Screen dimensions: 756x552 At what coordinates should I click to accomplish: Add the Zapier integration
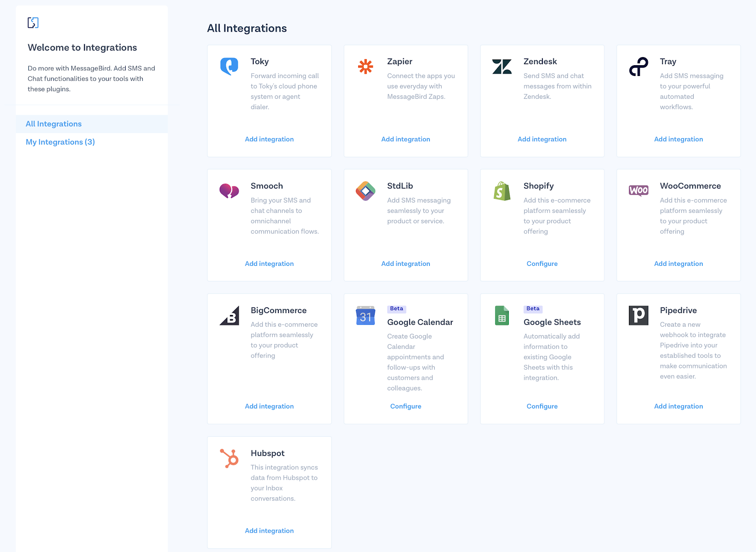(405, 139)
